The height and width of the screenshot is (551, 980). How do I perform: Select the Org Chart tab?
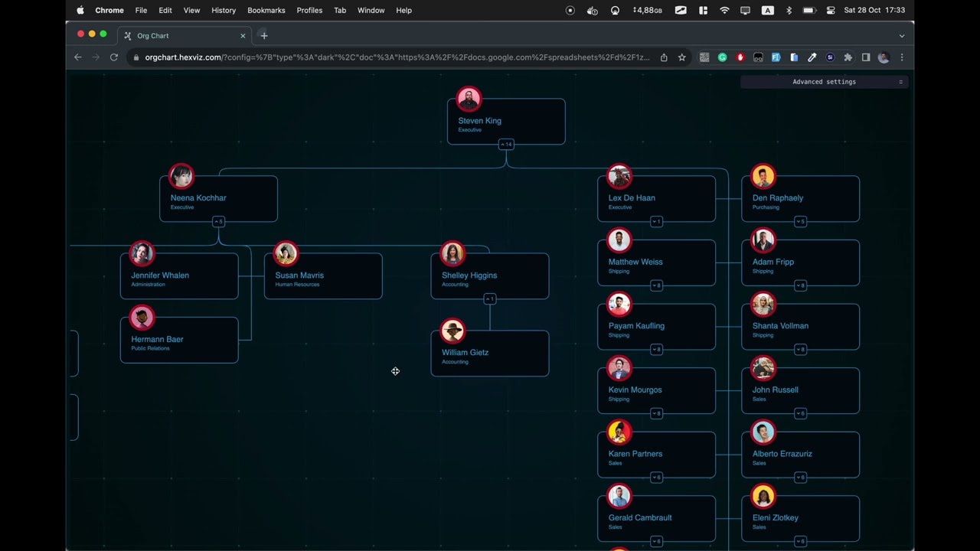click(185, 36)
